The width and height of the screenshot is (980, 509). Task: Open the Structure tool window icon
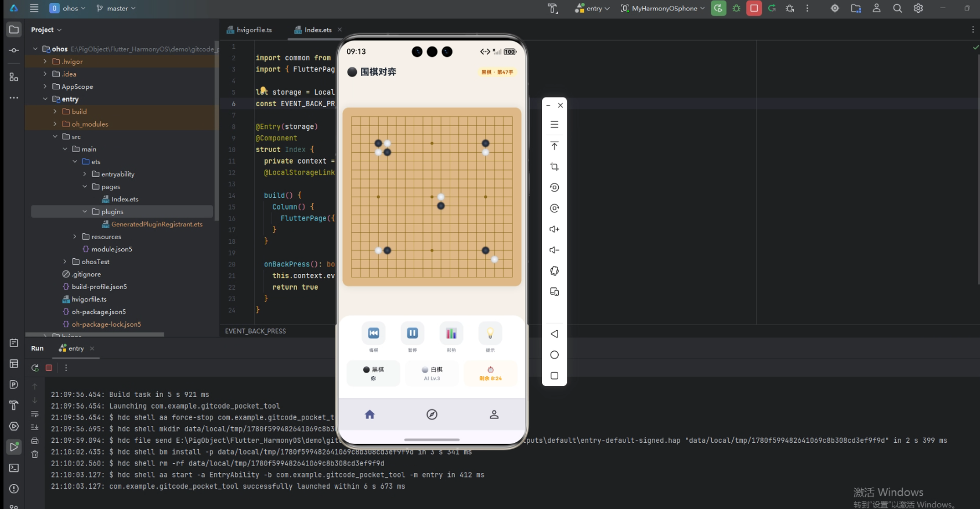tap(14, 77)
